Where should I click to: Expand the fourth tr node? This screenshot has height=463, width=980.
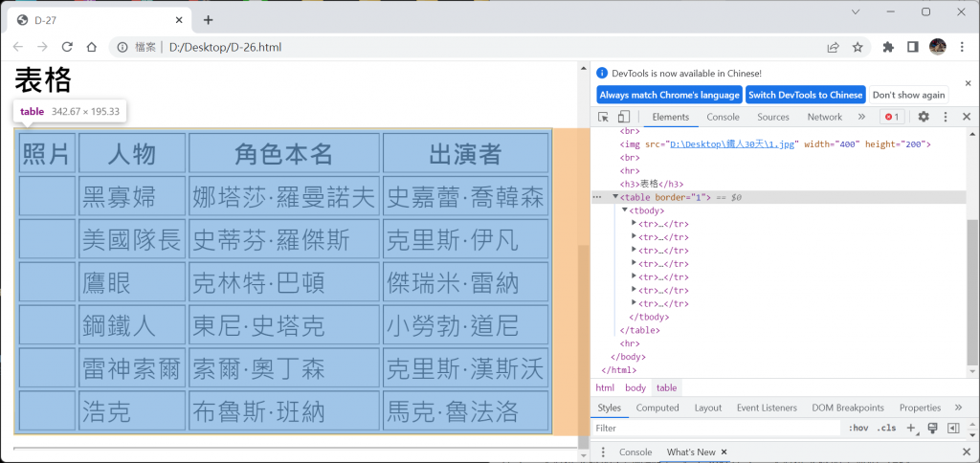click(x=635, y=263)
